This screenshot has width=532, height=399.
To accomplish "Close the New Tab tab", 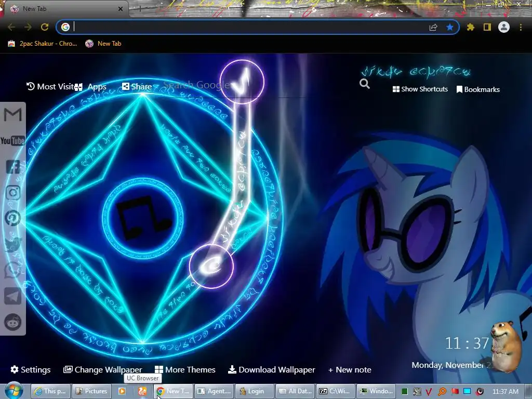I will coord(121,9).
